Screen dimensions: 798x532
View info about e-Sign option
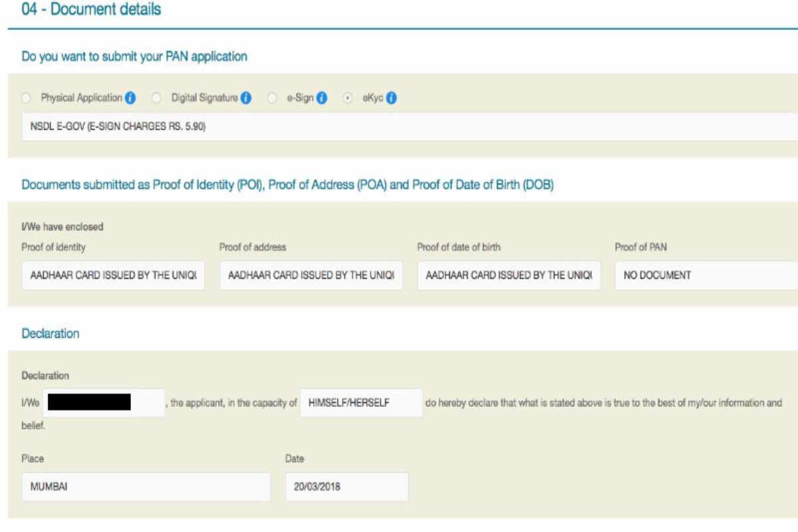tap(323, 97)
